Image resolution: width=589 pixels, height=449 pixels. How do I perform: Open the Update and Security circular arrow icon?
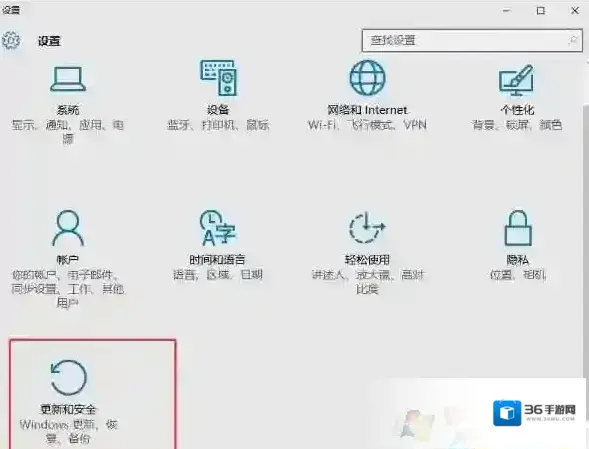[x=68, y=378]
